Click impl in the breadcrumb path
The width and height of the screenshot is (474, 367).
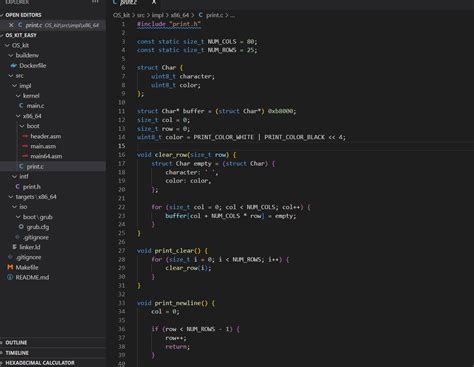coord(158,15)
